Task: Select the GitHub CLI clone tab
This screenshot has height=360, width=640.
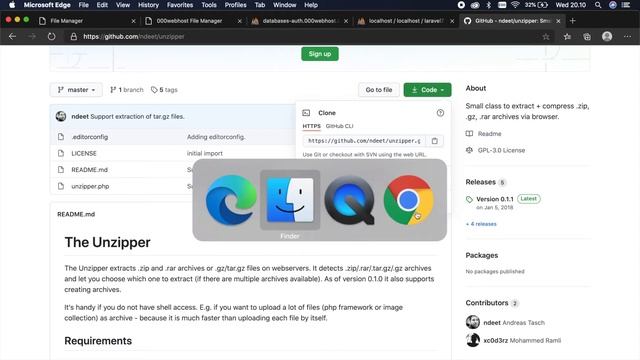Action: (x=340, y=126)
